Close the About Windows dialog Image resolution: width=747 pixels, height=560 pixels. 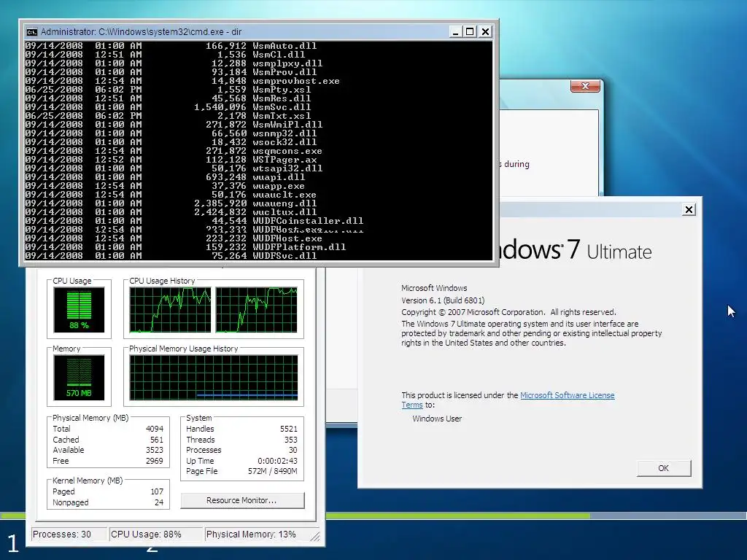tap(689, 209)
